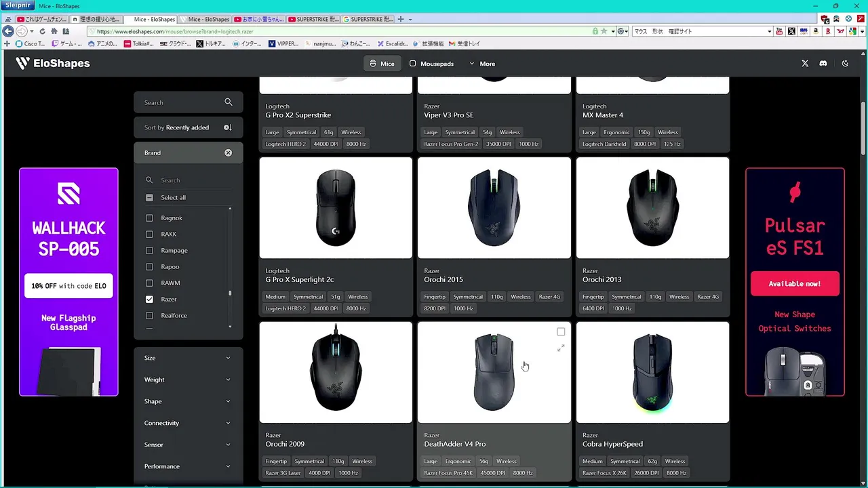Viewport: 868px width, 488px height.
Task: Open the Cobra HyperSpeed mouse image
Action: [652, 372]
